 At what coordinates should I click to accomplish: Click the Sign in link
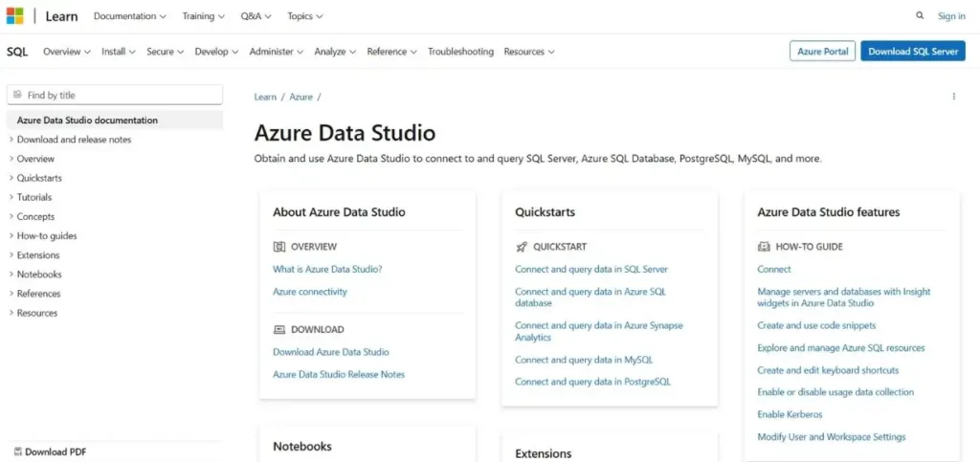coord(951,16)
